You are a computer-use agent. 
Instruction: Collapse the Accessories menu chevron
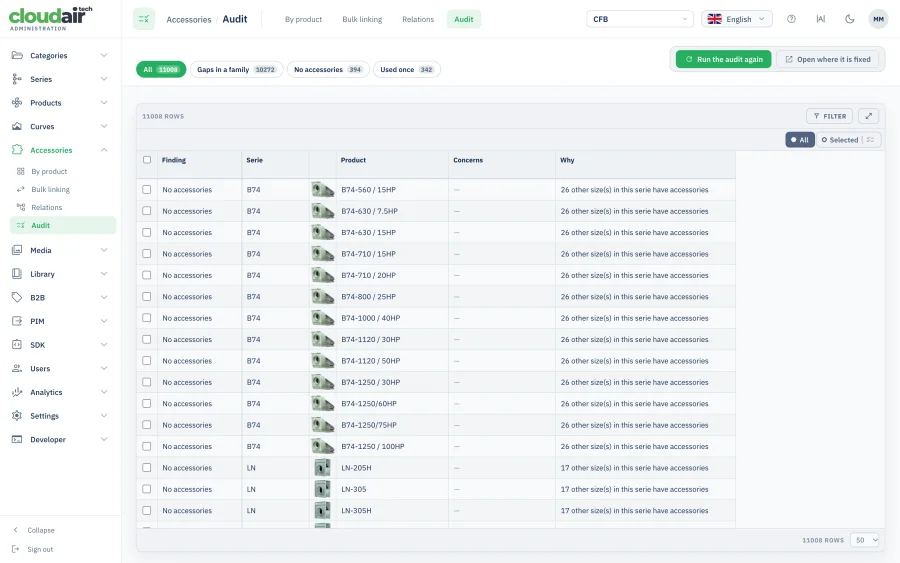(x=104, y=150)
